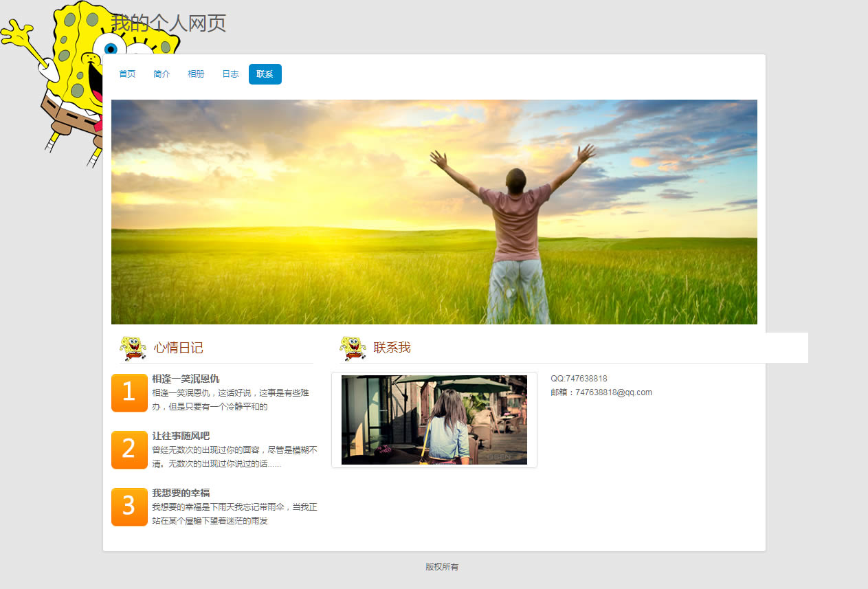Screen dimensions: 868x589
Task: Click the 我的个人网页 page title
Action: (x=168, y=23)
